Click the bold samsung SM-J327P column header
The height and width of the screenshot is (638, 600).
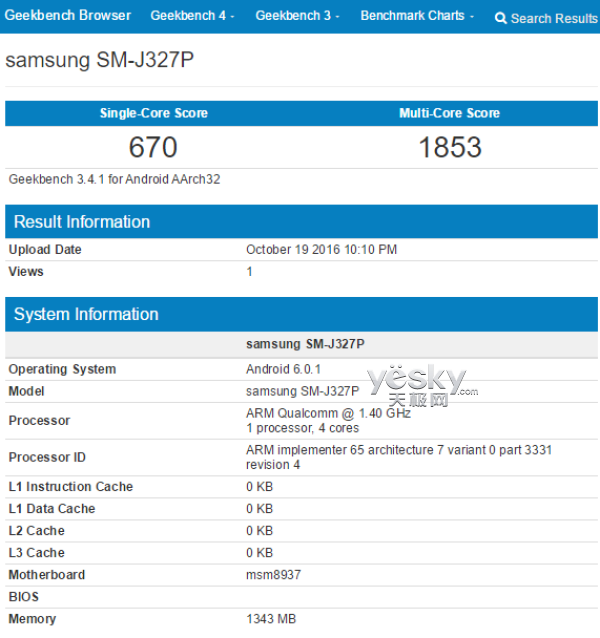coord(305,344)
